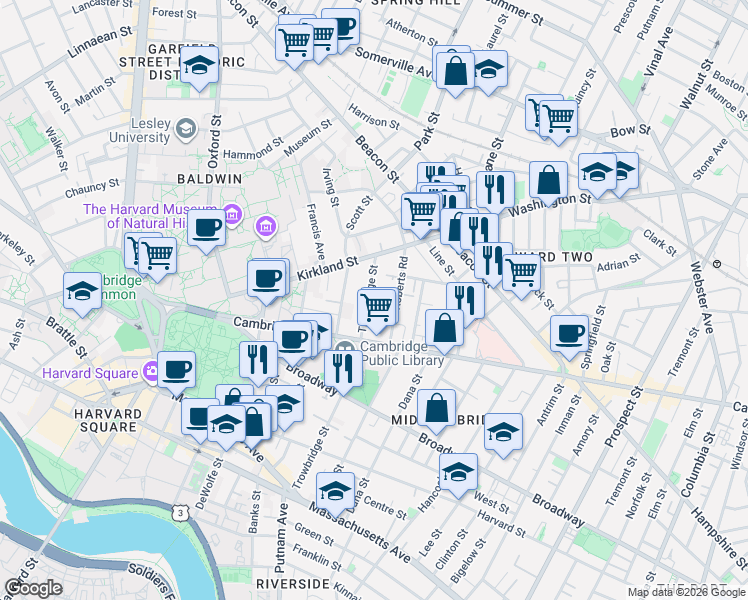Click the Brattle St street label
Image resolution: width=748 pixels, height=600 pixels.
[x=67, y=338]
